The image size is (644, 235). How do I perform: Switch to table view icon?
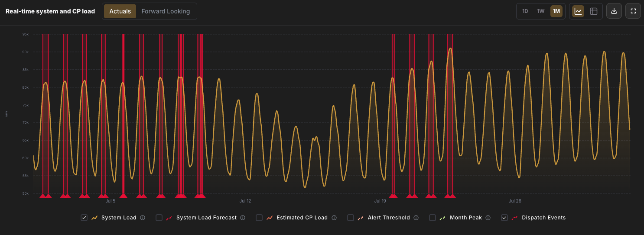(x=594, y=11)
